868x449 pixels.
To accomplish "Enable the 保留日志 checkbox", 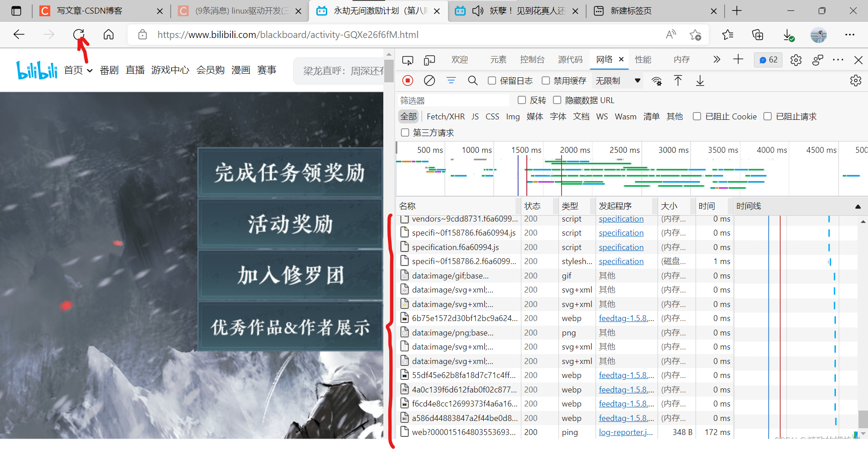I will [x=492, y=80].
